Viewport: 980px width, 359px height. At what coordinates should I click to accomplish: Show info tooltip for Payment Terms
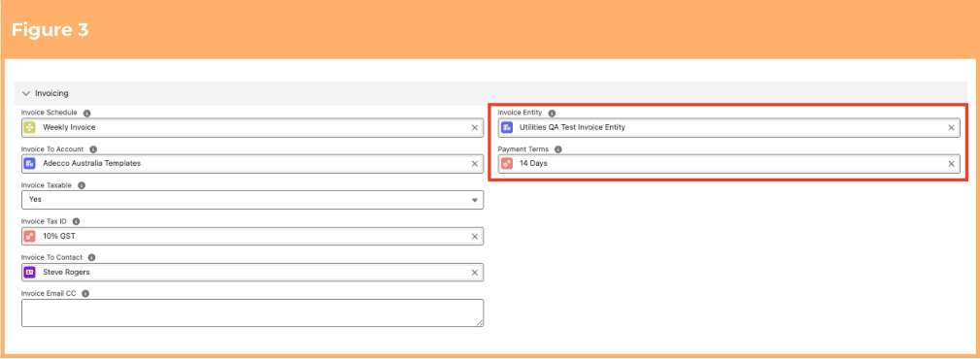558,149
